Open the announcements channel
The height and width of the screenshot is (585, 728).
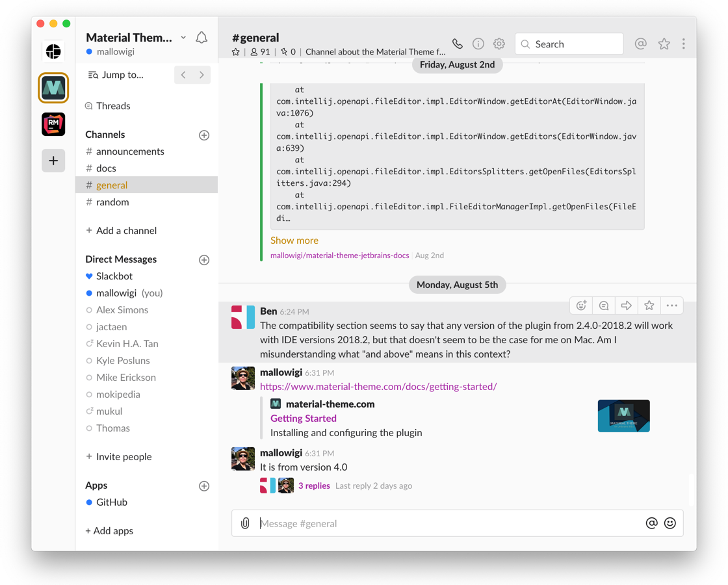pyautogui.click(x=147, y=151)
